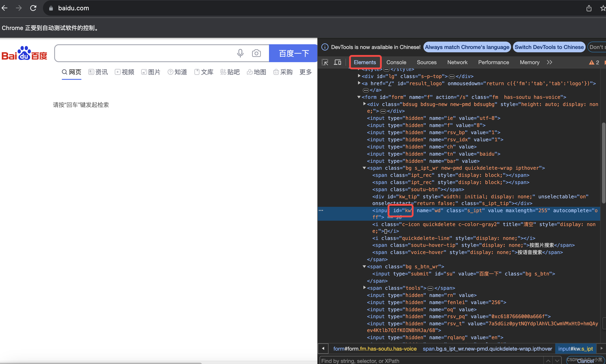
Task: Click the Baidu logo
Action: (24, 53)
